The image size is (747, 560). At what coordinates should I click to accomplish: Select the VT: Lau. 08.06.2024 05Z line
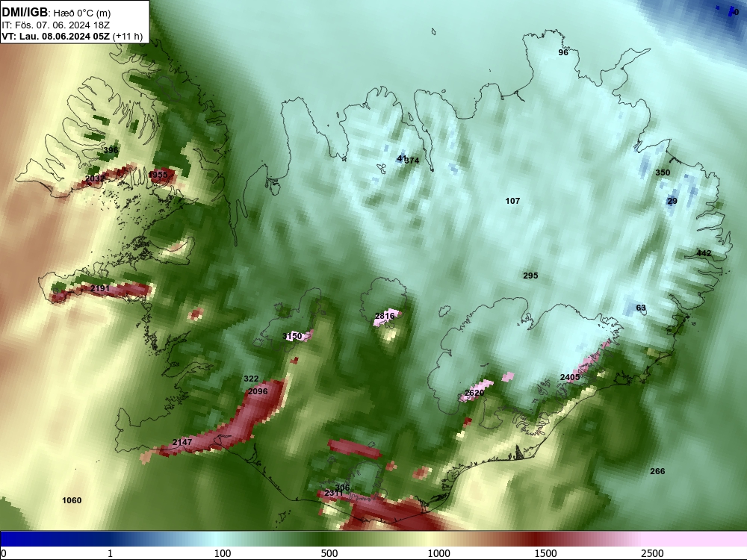tap(56, 37)
